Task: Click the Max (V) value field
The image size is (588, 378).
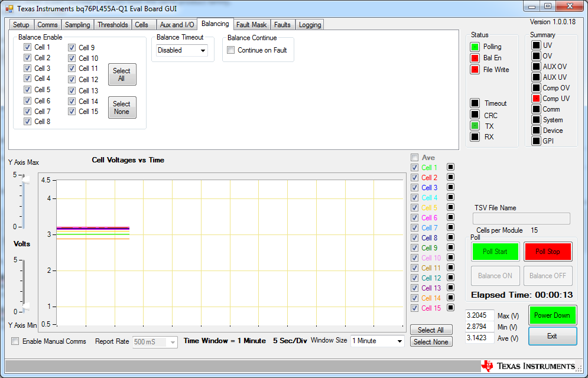Action: [479, 315]
